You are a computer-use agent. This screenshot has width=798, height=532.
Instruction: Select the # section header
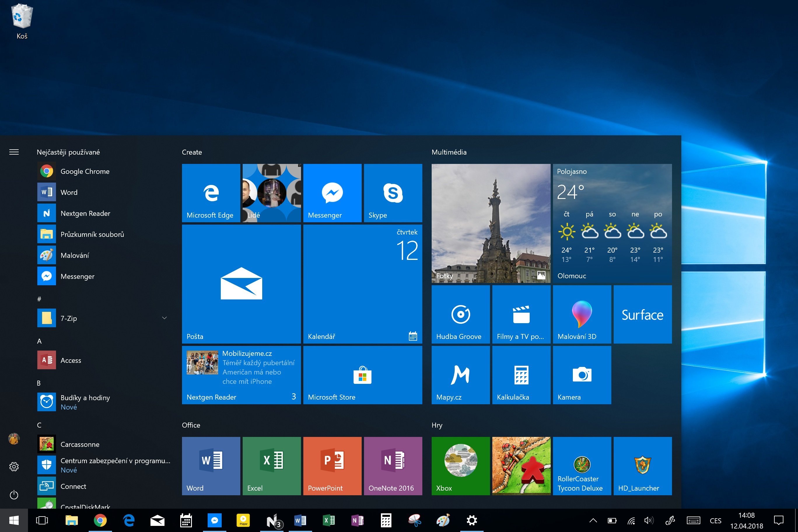point(39,299)
